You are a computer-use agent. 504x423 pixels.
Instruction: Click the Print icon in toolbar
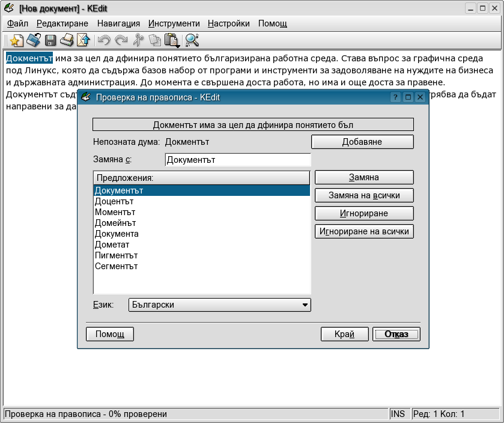(x=67, y=40)
